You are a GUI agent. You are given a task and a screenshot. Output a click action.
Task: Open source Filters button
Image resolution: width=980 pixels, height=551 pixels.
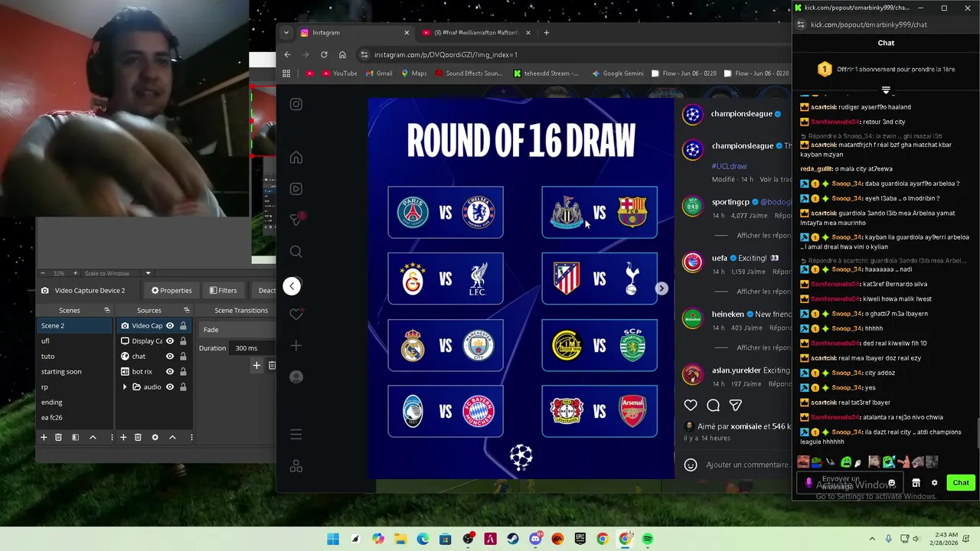[223, 291]
